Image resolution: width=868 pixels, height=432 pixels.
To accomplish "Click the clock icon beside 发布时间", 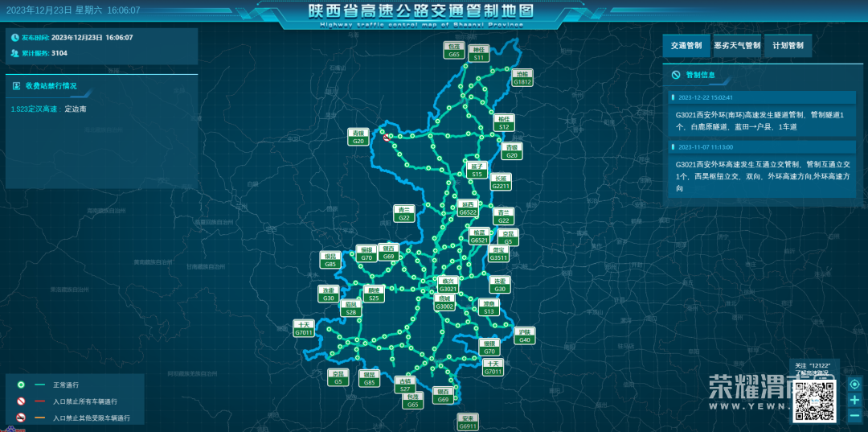I will [x=15, y=38].
